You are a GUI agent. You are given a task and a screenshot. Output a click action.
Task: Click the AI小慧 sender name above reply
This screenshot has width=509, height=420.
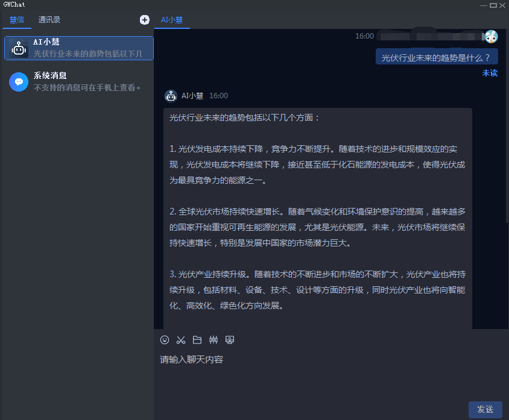coord(192,96)
